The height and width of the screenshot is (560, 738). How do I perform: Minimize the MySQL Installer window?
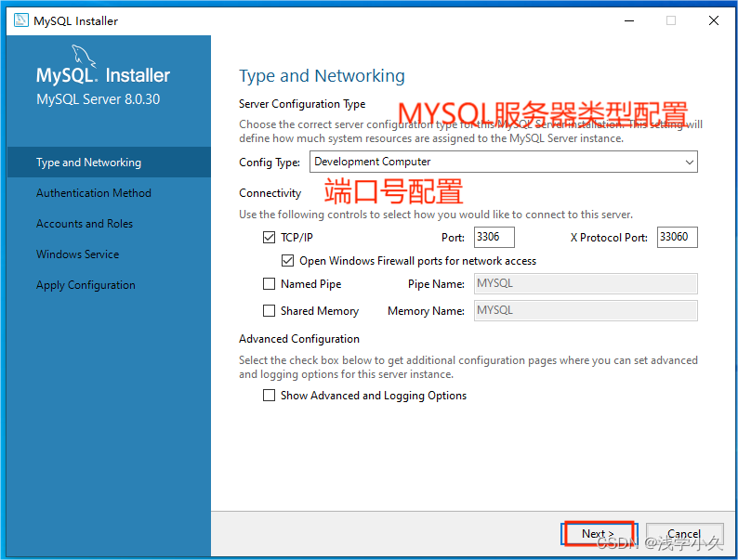pyautogui.click(x=629, y=20)
